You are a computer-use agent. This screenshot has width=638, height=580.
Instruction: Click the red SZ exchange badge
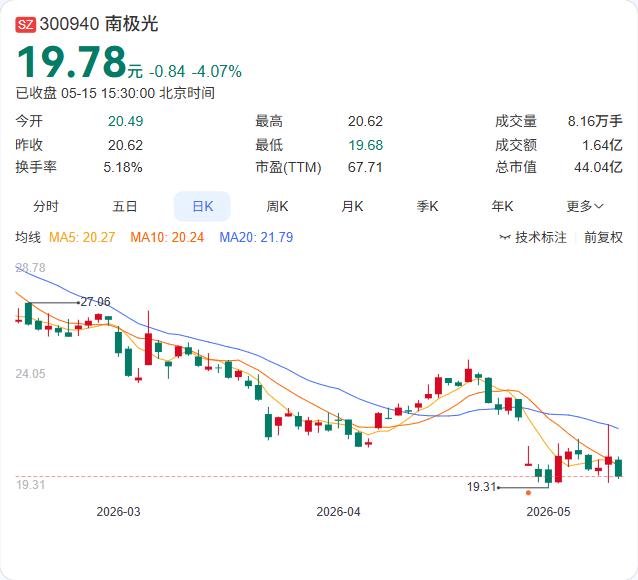[x=26, y=24]
